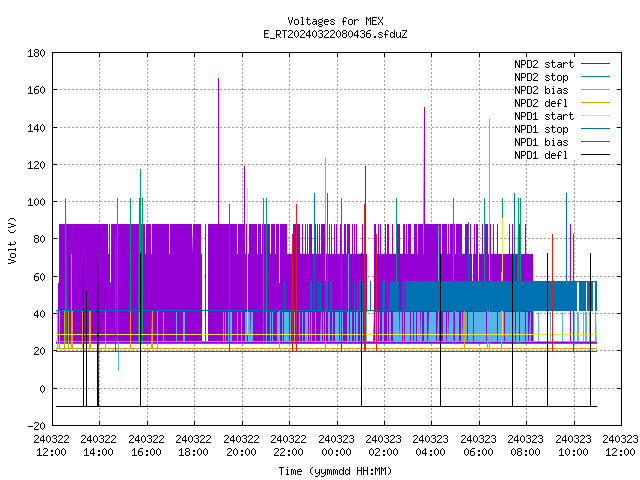Click the 0 tick on the Y axis
This screenshot has height=480, width=640.
click(42, 389)
